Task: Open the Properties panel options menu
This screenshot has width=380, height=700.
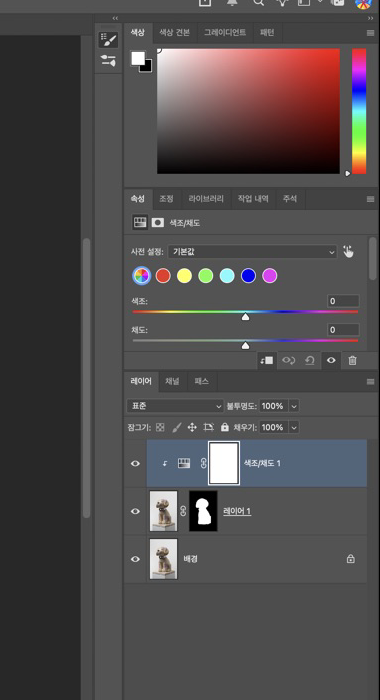Action: [x=370, y=199]
